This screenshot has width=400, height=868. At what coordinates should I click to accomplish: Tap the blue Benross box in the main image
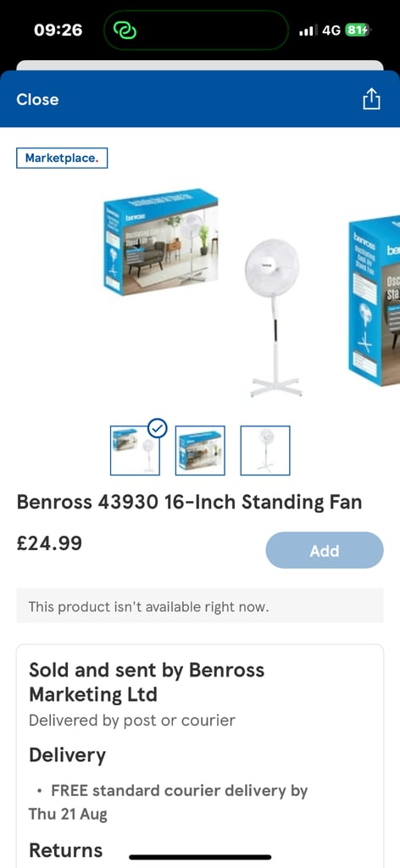click(161, 242)
